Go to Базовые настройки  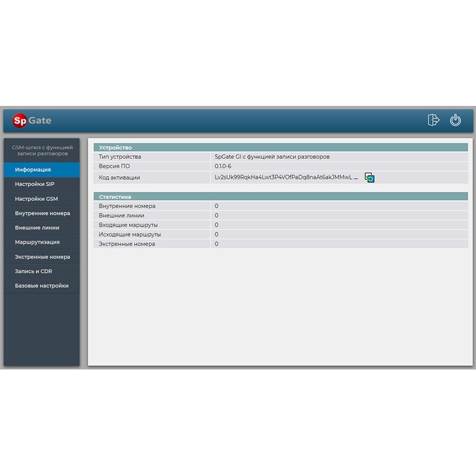pyautogui.click(x=42, y=286)
